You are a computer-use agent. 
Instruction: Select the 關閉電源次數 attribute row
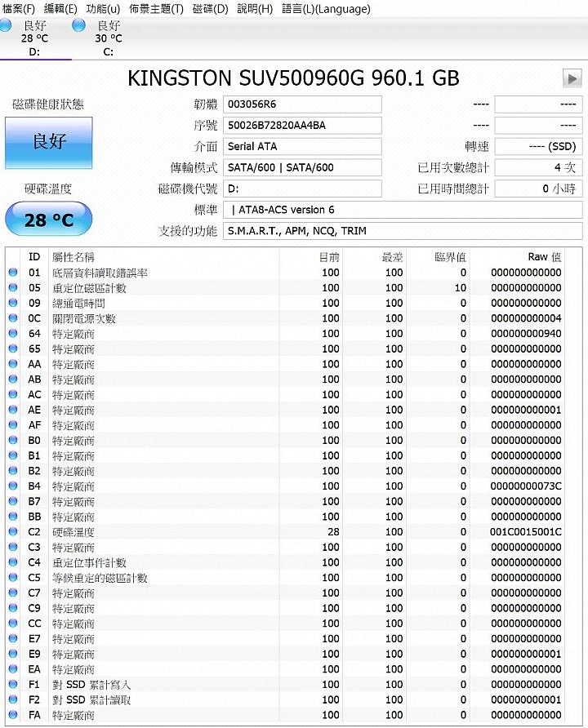coord(285,318)
